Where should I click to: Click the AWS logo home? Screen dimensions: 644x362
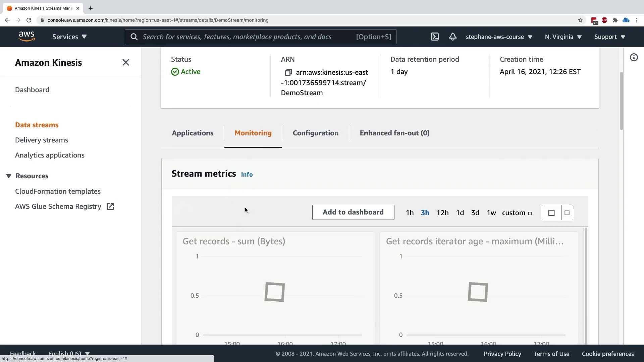(x=27, y=37)
